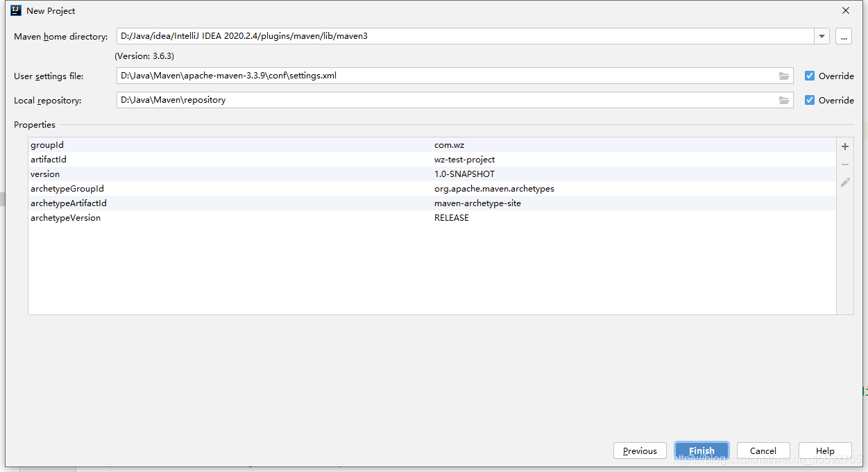Viewport: 868px width, 472px height.
Task: Select the groupId property row
Action: tap(432, 145)
